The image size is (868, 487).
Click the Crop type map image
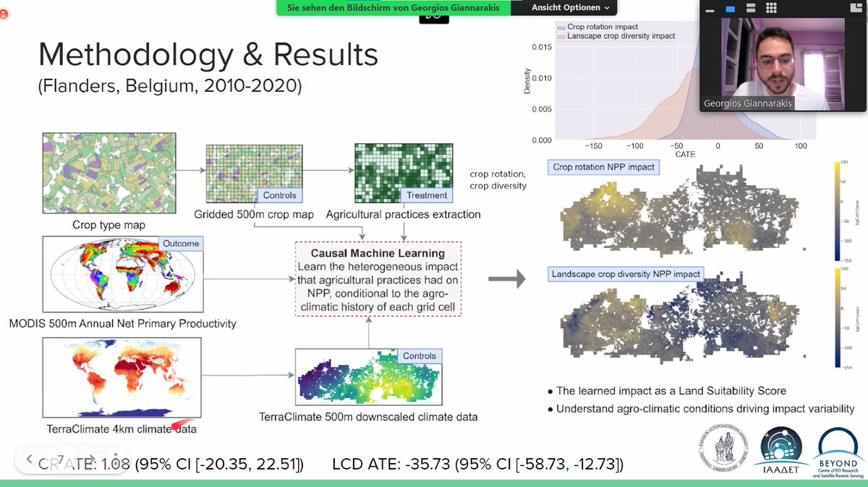click(x=109, y=174)
